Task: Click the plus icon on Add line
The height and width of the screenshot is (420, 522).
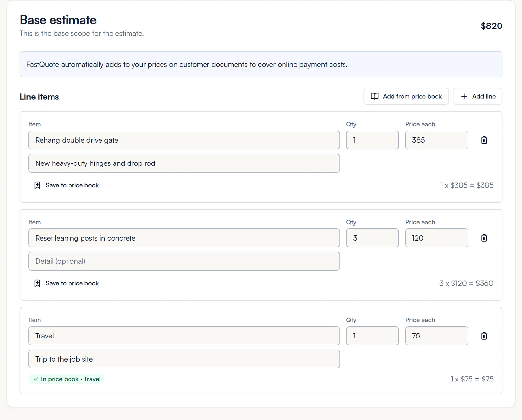Action: [464, 96]
